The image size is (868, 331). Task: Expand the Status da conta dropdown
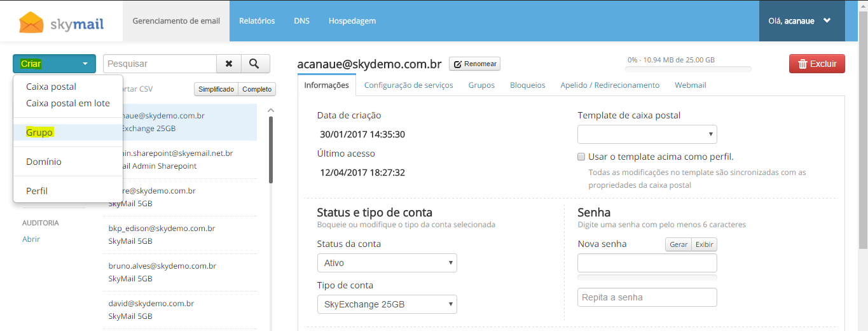coord(387,263)
